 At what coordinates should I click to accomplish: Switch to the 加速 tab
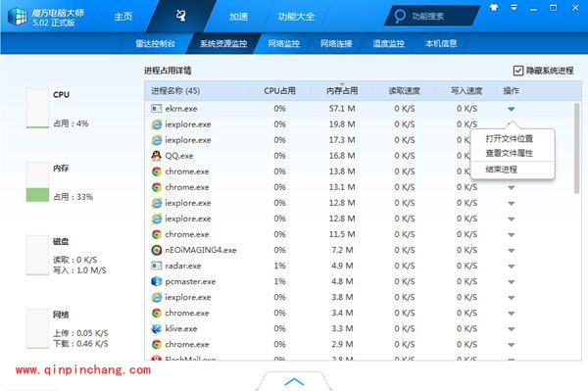click(x=238, y=17)
